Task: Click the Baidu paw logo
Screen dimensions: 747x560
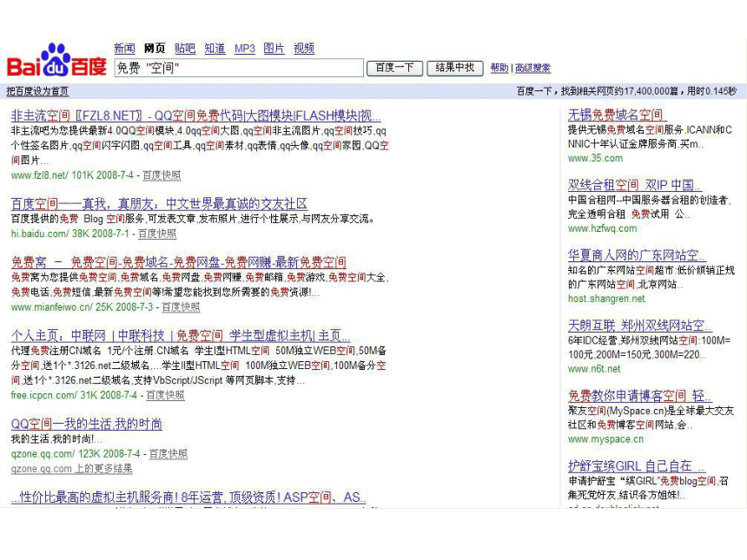Action: (56, 60)
